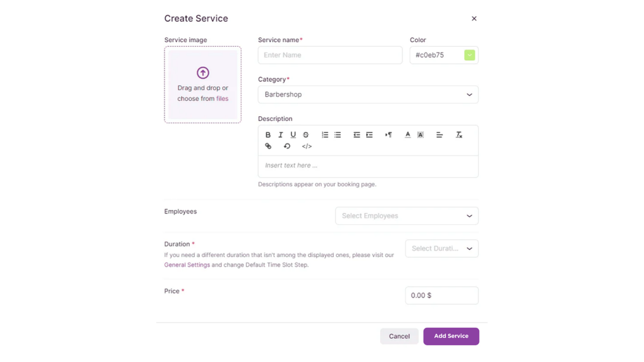Click the Add Service button
Image resolution: width=644 pixels, height=362 pixels.
(x=451, y=336)
